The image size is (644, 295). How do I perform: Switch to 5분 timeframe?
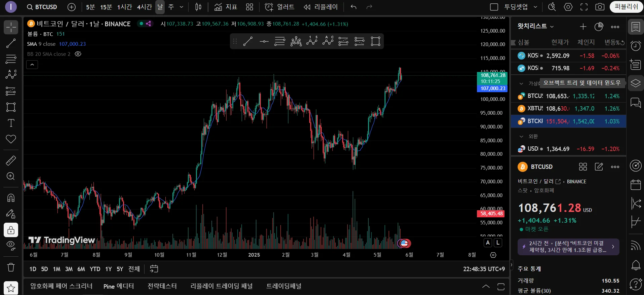tap(90, 7)
